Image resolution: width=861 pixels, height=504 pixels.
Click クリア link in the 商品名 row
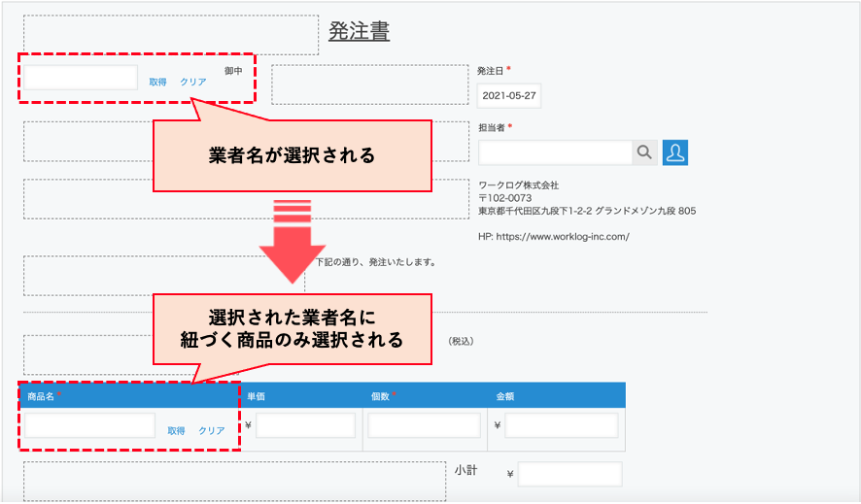coord(212,430)
